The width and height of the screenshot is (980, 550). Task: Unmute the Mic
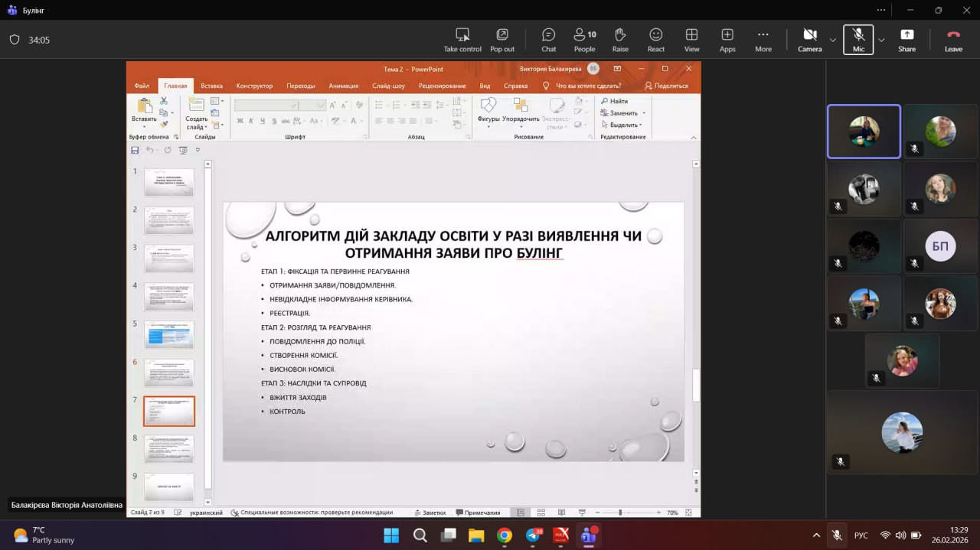[858, 40]
